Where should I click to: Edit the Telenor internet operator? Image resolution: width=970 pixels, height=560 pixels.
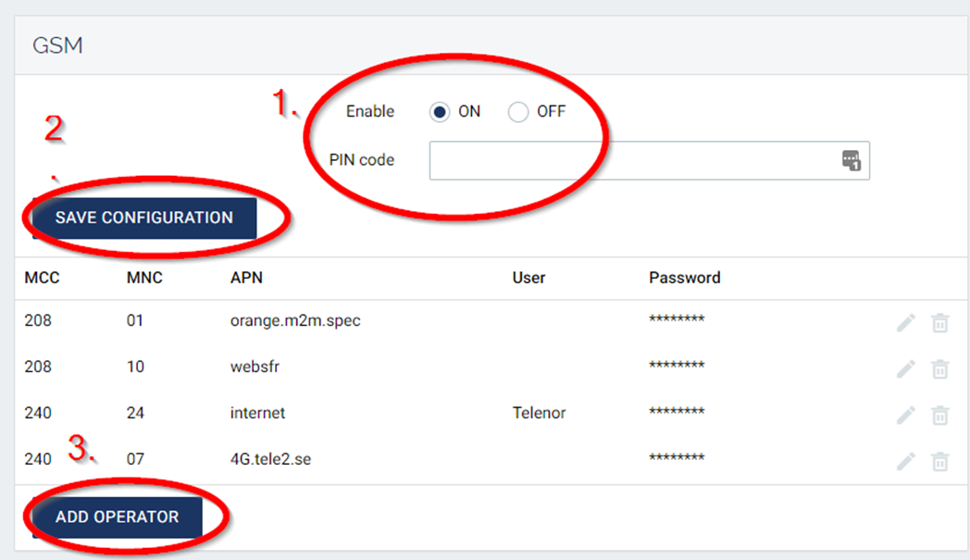[905, 416]
